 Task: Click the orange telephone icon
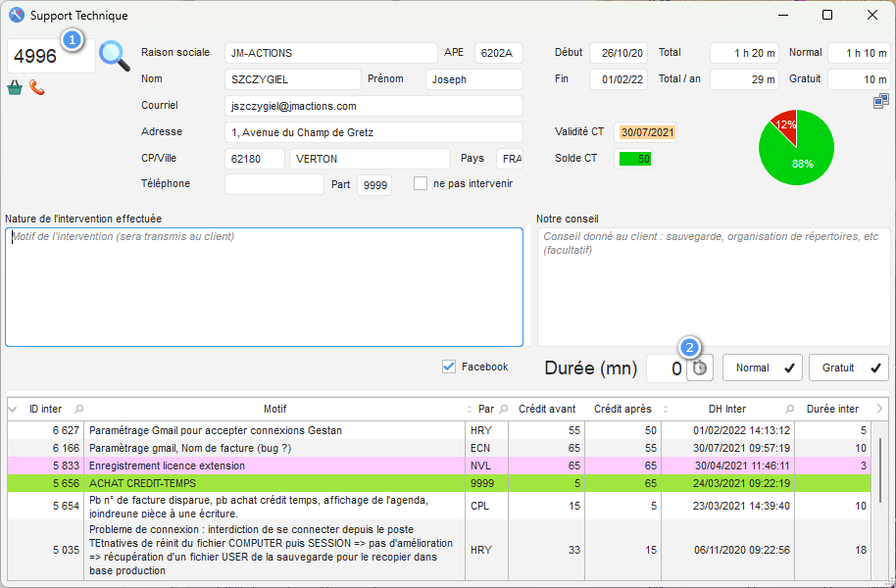[37, 88]
